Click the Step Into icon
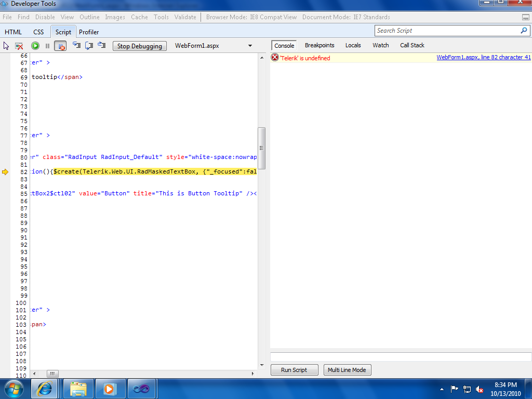The height and width of the screenshot is (399, 532). pyautogui.click(x=77, y=46)
